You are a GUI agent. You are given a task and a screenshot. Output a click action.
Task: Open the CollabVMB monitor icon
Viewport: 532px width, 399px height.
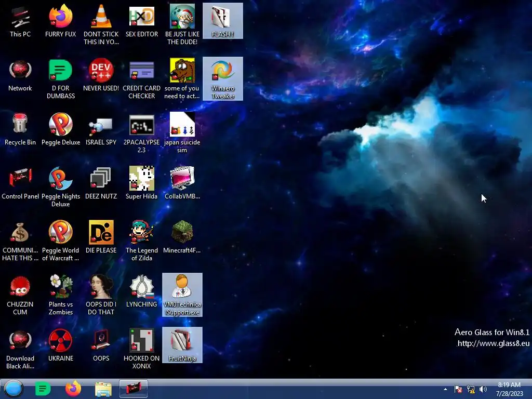[182, 183]
